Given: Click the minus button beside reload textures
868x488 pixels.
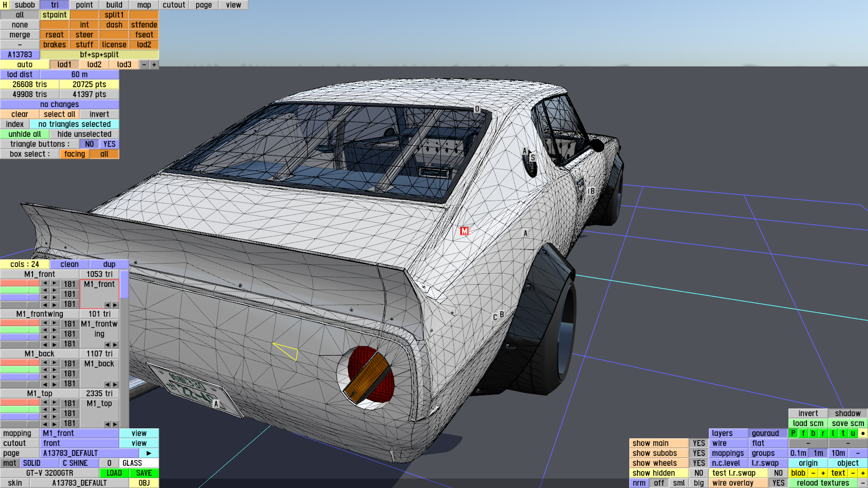Looking at the screenshot, I should coord(863,483).
